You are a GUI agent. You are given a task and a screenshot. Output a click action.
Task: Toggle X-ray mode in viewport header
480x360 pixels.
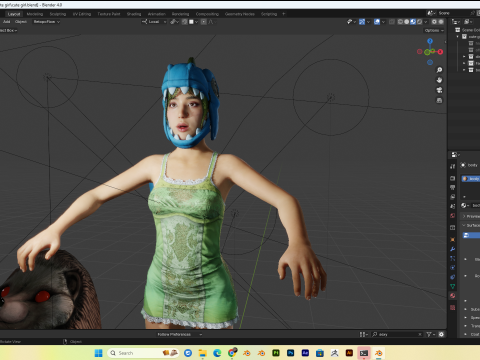392,22
